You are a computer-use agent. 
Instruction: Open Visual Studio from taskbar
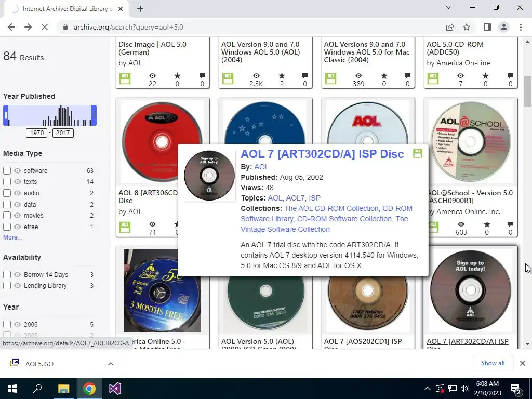click(x=115, y=389)
